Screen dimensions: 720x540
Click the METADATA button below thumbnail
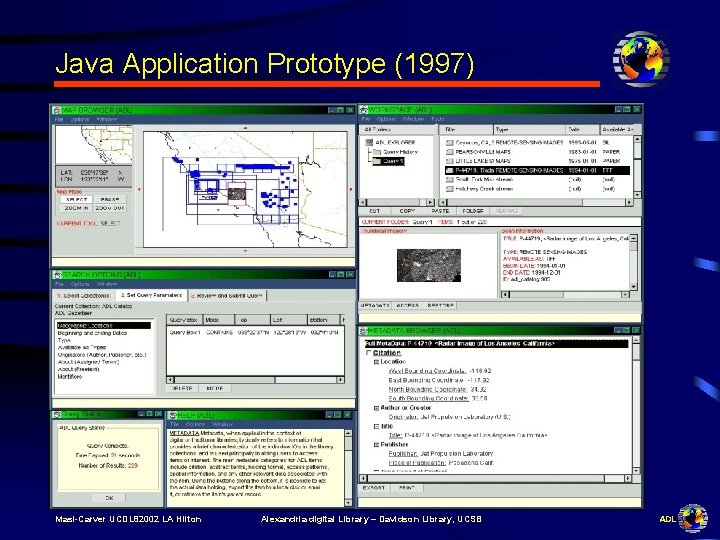pyautogui.click(x=375, y=305)
